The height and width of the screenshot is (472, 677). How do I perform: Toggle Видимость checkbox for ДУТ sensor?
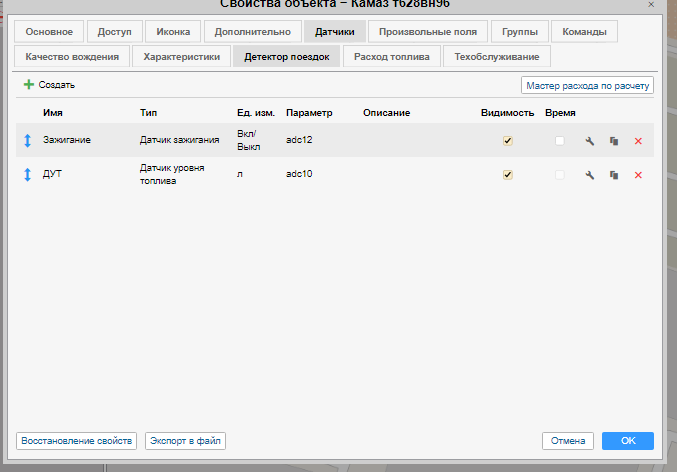(508, 175)
